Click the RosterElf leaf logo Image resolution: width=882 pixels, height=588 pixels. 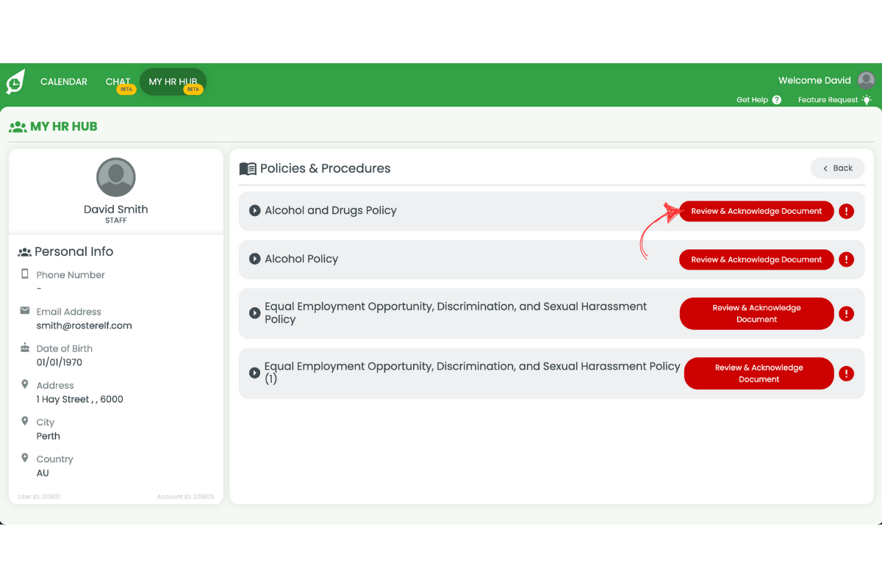pyautogui.click(x=14, y=82)
